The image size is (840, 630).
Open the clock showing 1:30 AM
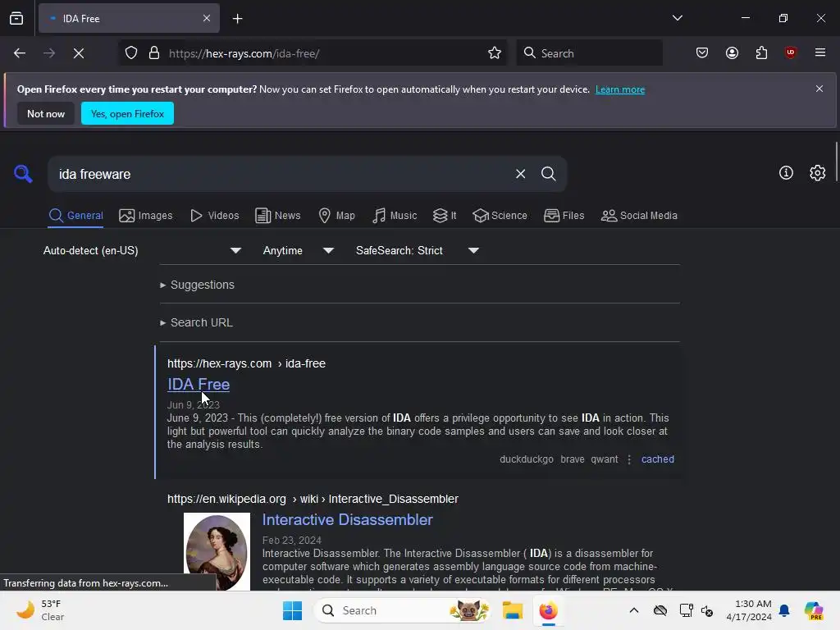pyautogui.click(x=748, y=610)
